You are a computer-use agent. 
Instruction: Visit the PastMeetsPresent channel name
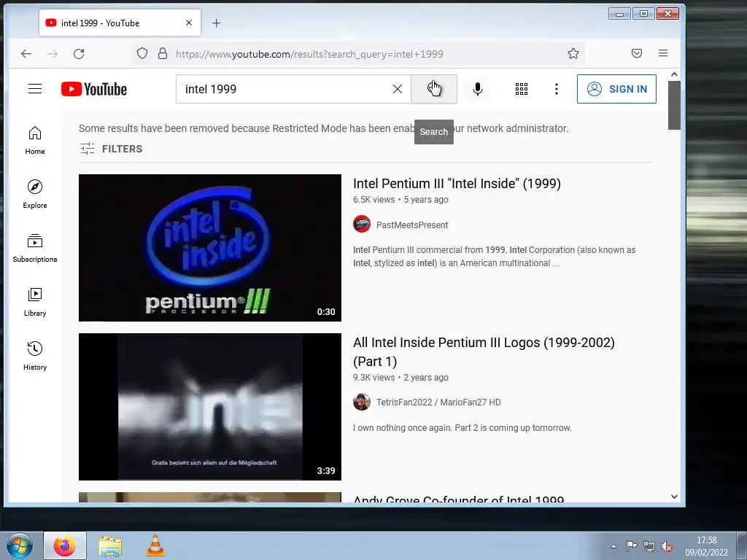[412, 225]
